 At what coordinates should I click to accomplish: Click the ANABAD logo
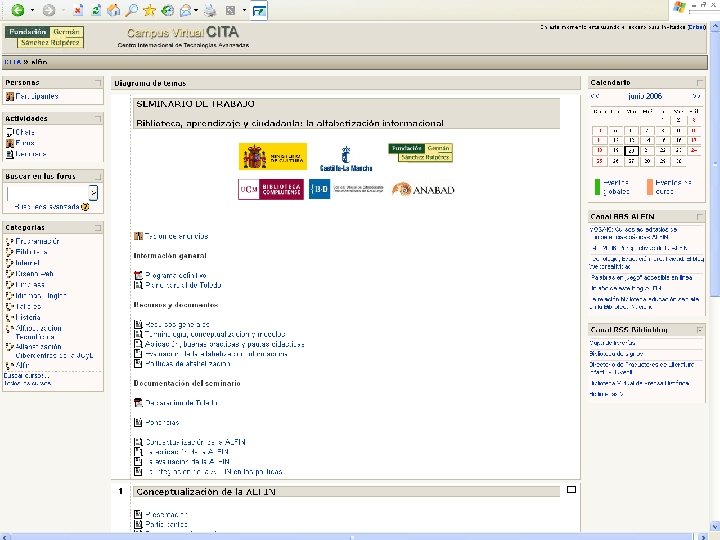423,189
